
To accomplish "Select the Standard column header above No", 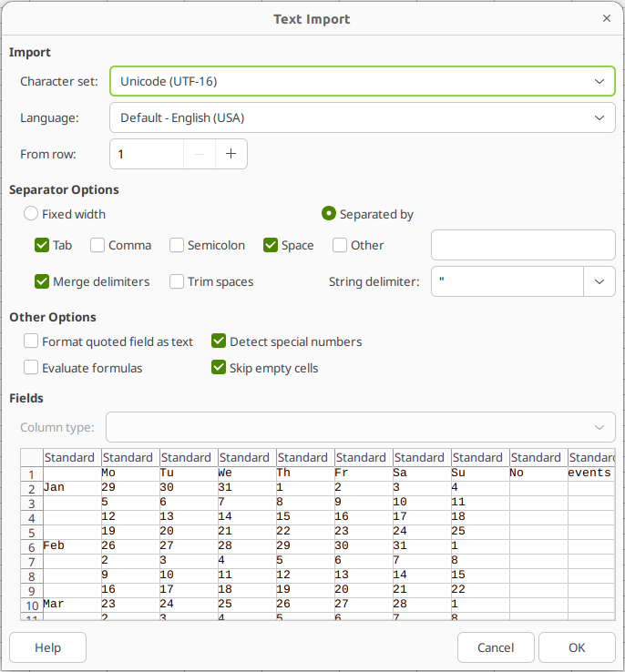I will 538,458.
